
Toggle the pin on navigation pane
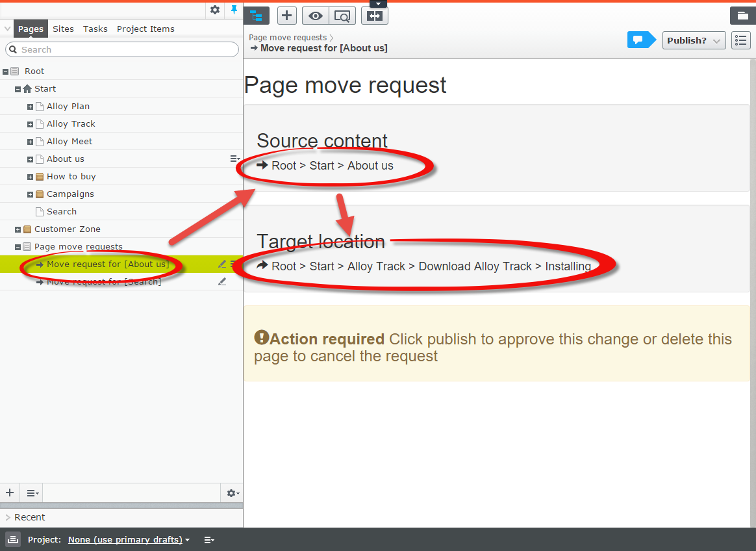(234, 10)
